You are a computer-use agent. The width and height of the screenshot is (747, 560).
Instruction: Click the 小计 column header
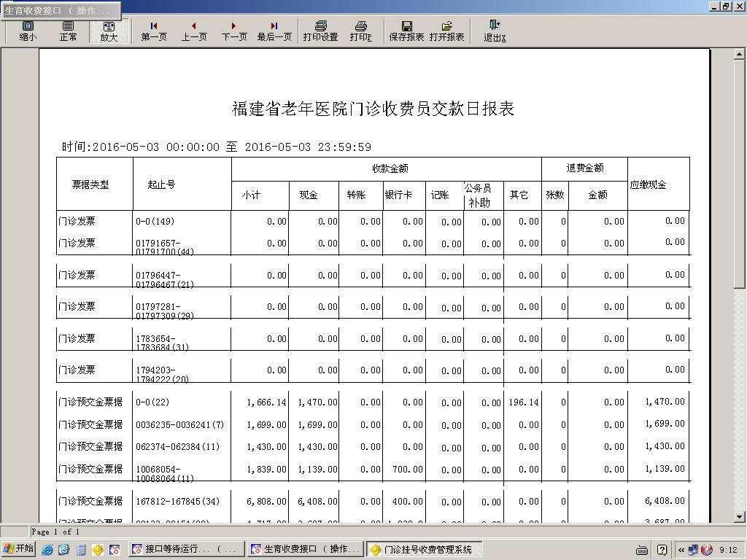251,195
